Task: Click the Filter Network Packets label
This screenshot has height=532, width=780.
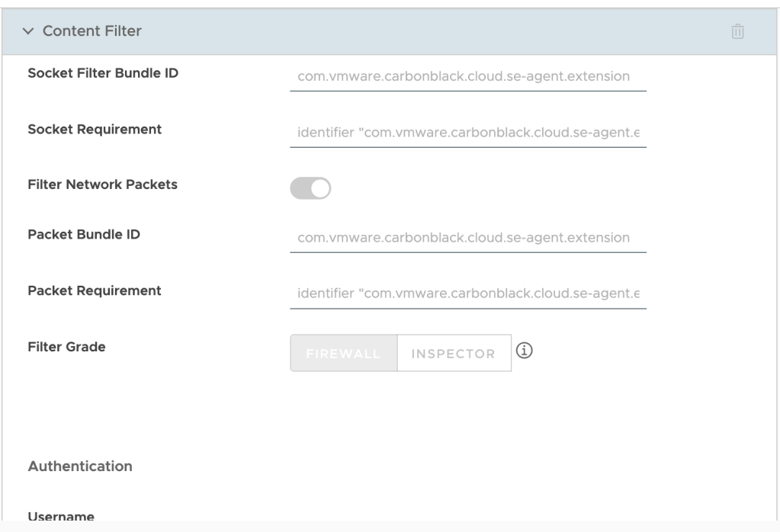Action: 102,184
